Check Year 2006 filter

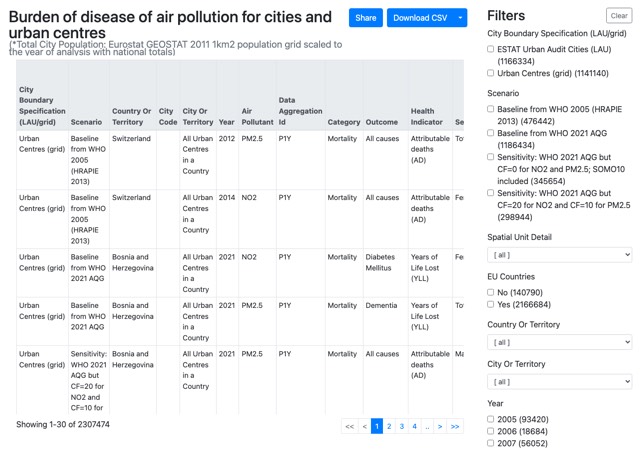click(491, 431)
